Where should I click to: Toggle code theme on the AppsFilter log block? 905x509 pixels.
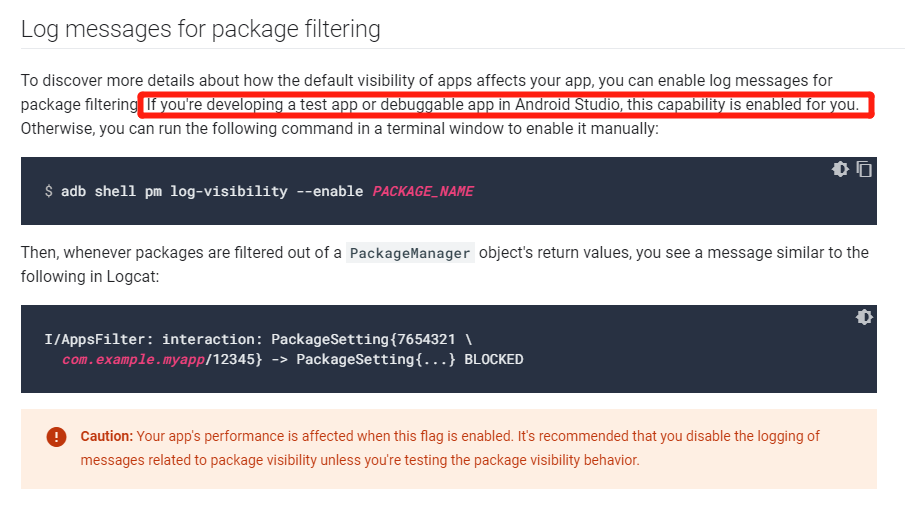pyautogui.click(x=864, y=317)
